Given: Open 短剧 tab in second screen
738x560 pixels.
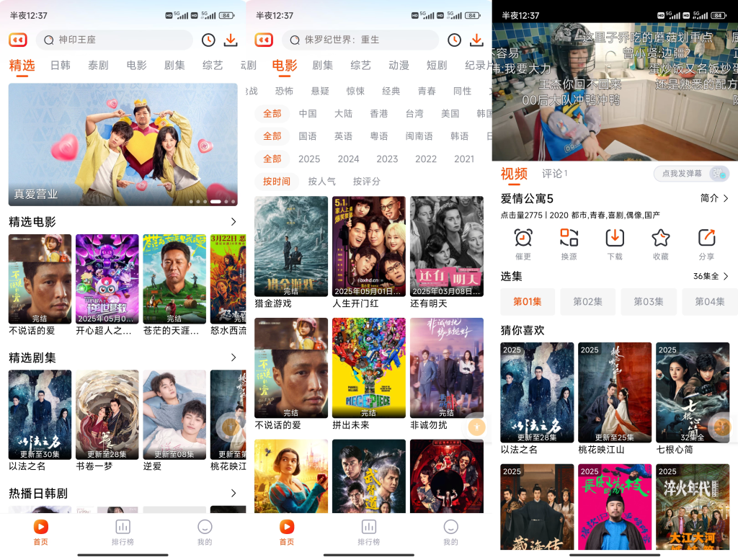Looking at the screenshot, I should point(436,66).
